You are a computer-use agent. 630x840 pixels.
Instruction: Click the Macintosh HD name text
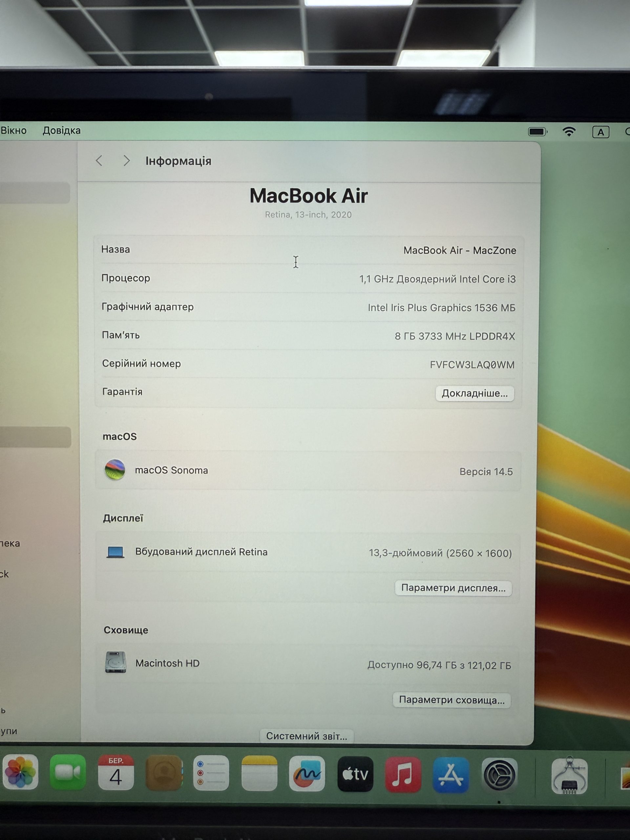167,663
